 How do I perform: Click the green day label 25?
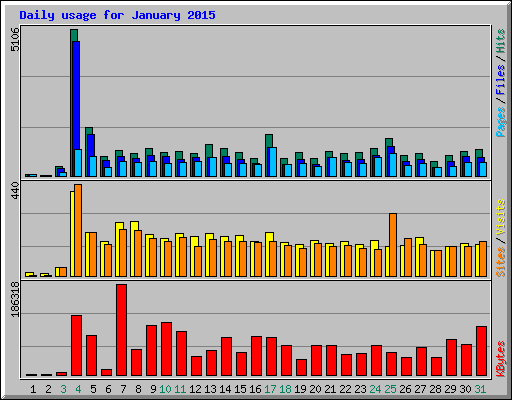pyautogui.click(x=390, y=389)
